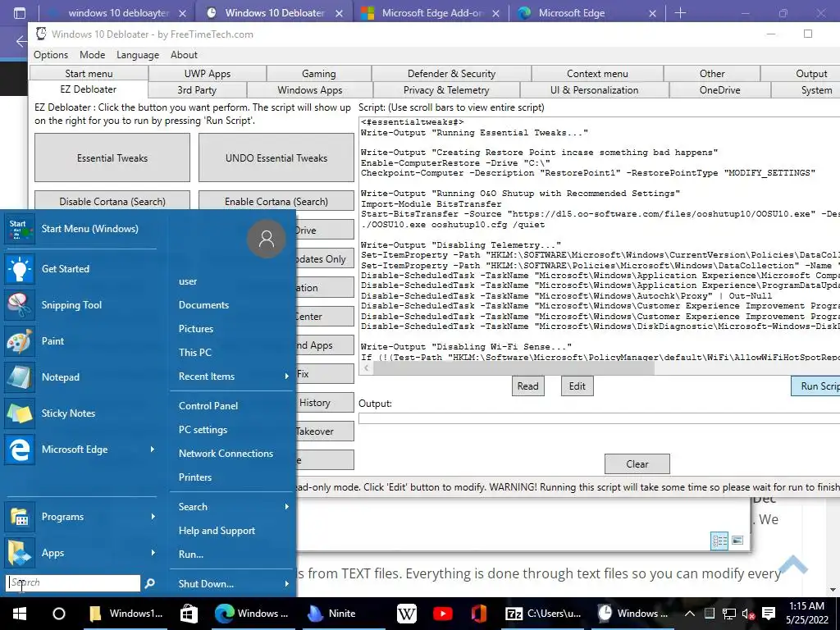Click the scroll-to-top arrow on webpage
The width and height of the screenshot is (840, 630).
(793, 565)
